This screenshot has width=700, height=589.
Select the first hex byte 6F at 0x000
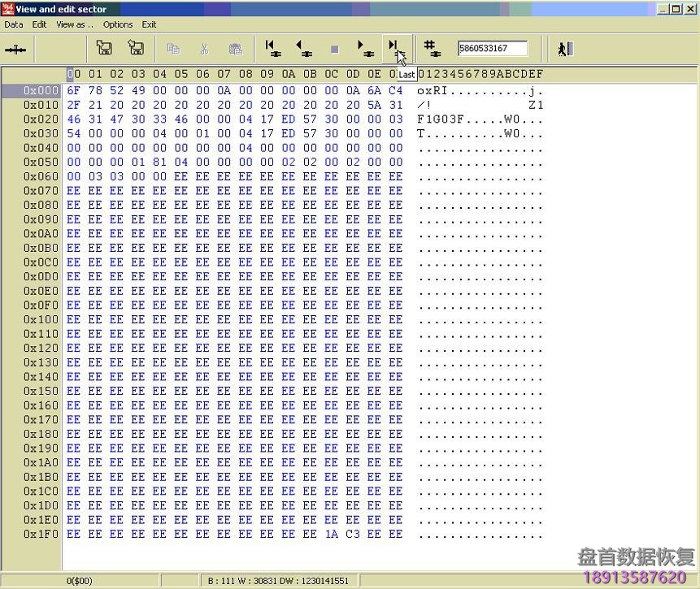tap(74, 91)
